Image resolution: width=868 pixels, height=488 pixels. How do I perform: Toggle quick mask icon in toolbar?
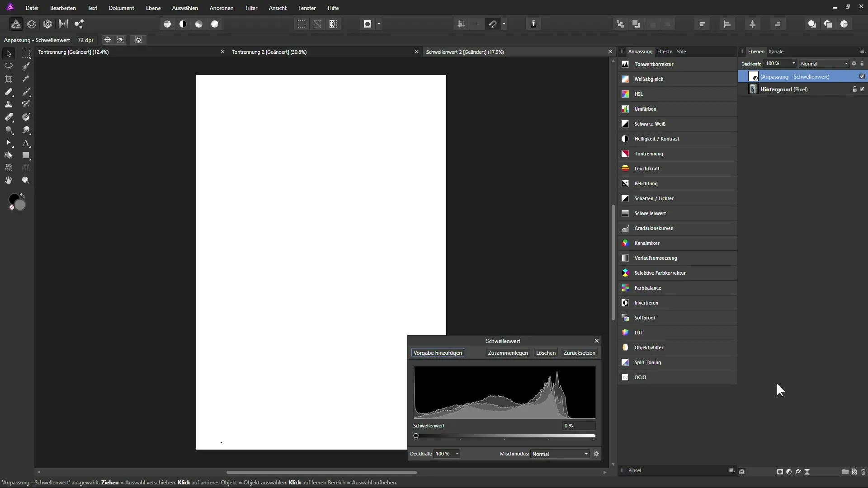pyautogui.click(x=368, y=24)
